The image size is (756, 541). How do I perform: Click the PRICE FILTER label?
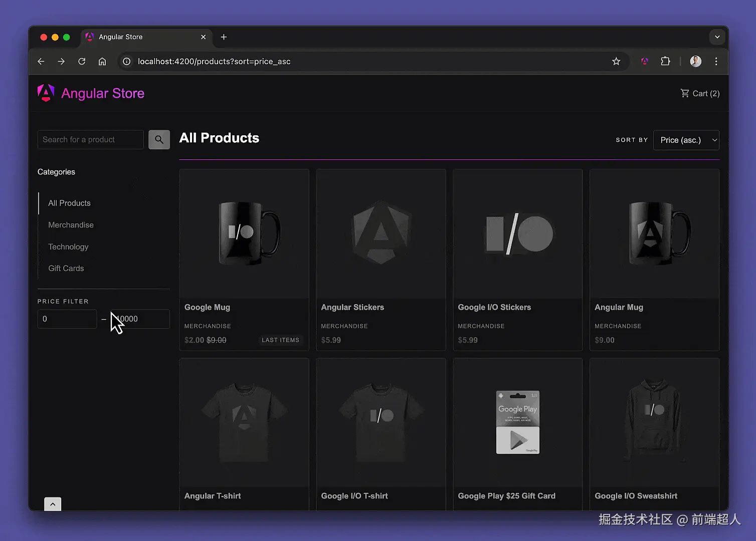tap(63, 302)
